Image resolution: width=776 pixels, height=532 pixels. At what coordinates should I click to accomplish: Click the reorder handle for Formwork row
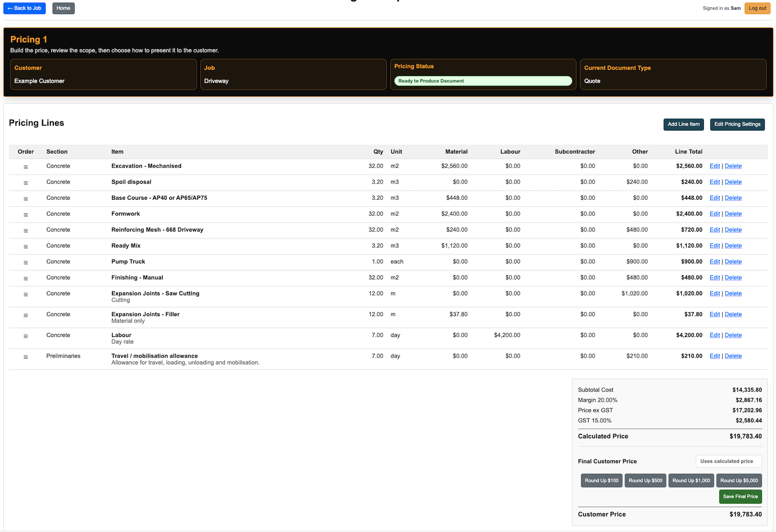[x=25, y=215]
